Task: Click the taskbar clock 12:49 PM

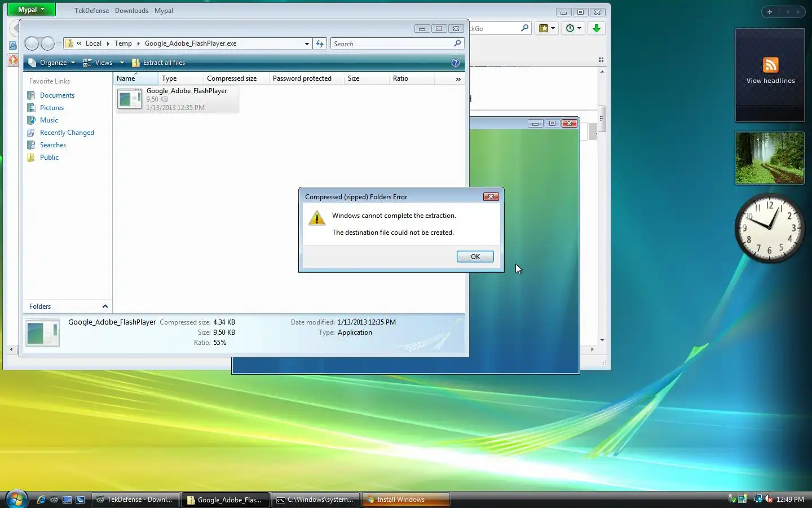Action: [x=790, y=500]
